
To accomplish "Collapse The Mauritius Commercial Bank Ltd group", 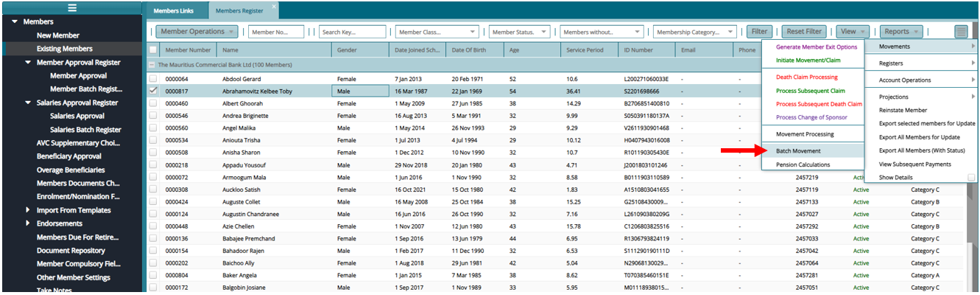I will tap(152, 66).
